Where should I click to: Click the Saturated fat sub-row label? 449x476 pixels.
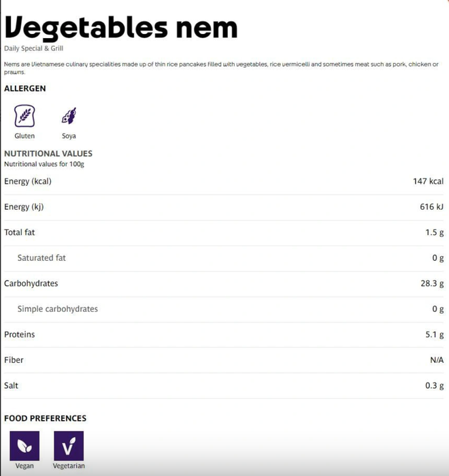(x=41, y=258)
